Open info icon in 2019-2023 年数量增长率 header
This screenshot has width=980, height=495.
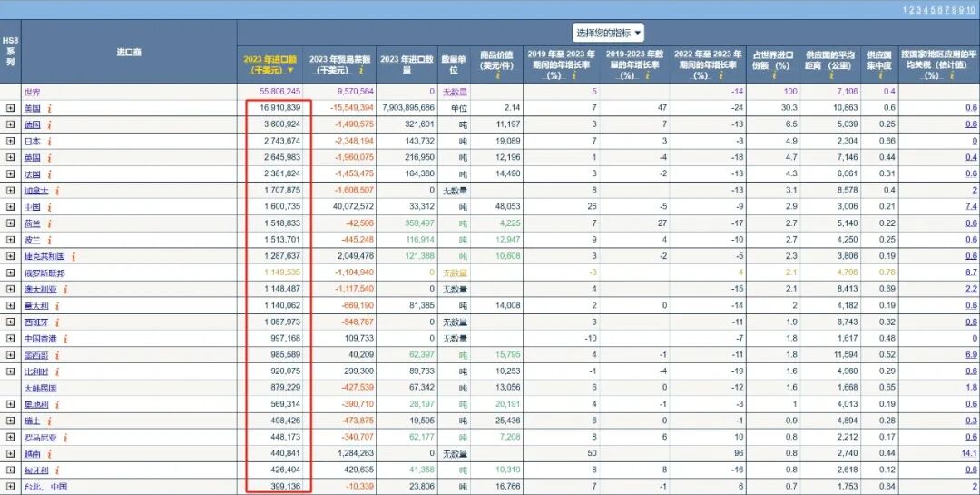tap(647, 75)
